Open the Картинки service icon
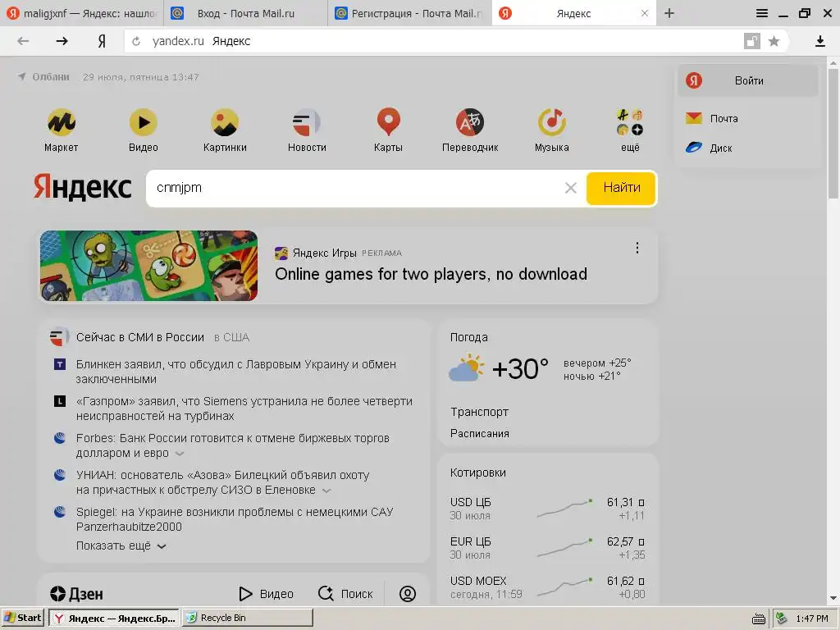The width and height of the screenshot is (840, 630). [225, 123]
